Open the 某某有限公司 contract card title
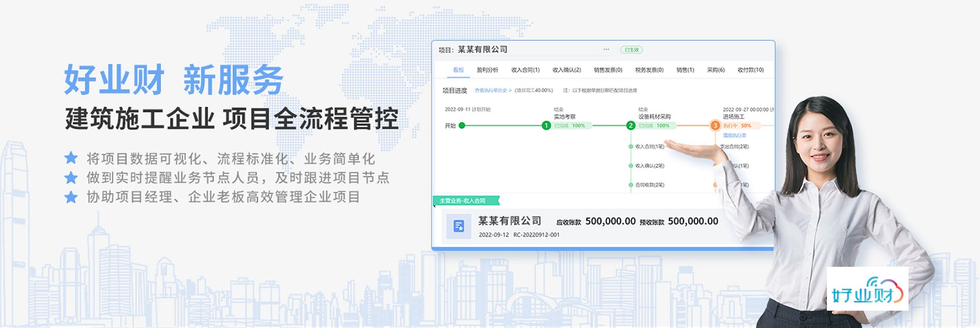The image size is (980, 328). pos(509,221)
